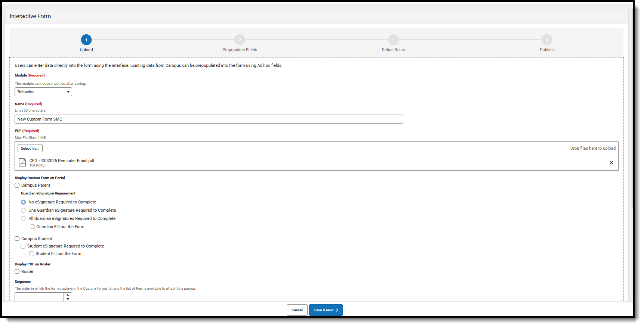644x327 pixels.
Task: Click the CFG - 4302025 Reminder Email.pdf filename
Action: click(x=62, y=161)
